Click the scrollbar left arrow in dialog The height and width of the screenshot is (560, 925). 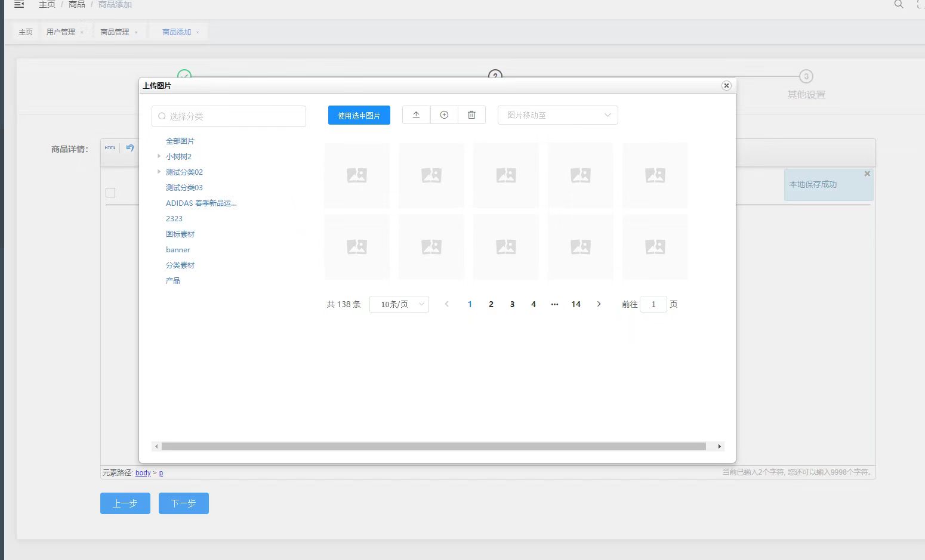point(156,446)
